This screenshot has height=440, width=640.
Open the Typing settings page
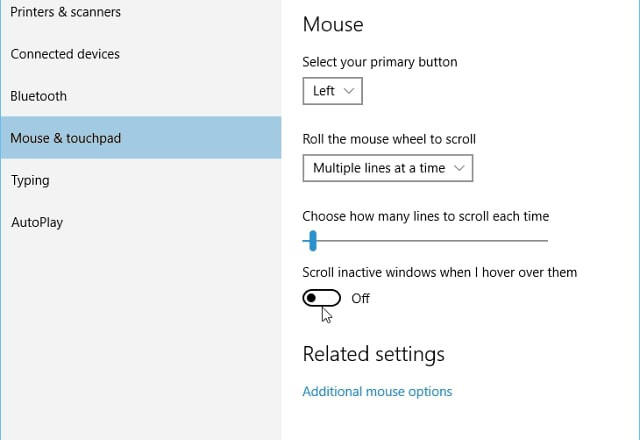pyautogui.click(x=30, y=180)
